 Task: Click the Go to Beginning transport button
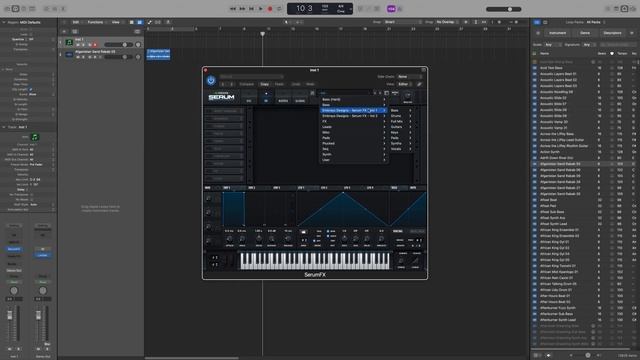click(251, 9)
